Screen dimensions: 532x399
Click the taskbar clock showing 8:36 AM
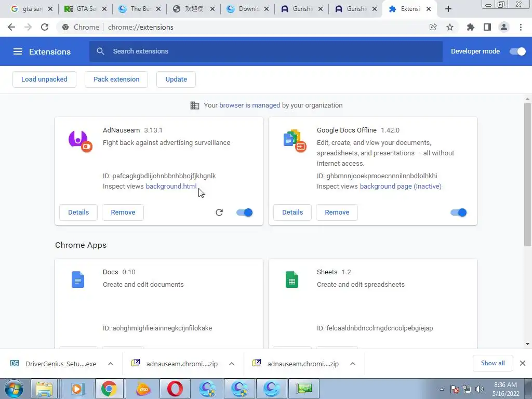coord(506,389)
